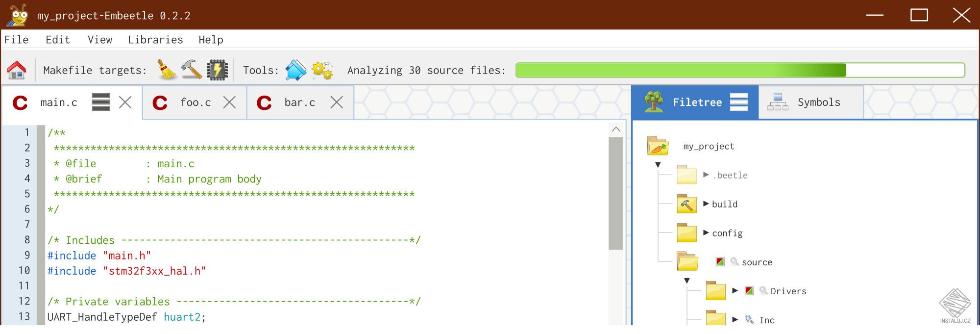980x334 pixels.
Task: Click the Embeetle beetle logo
Action: click(x=18, y=15)
